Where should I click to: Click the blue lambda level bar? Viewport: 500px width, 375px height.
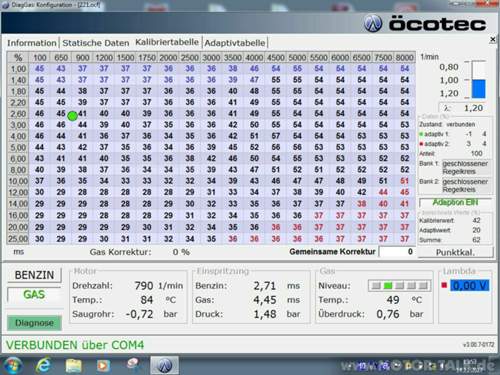point(479,89)
